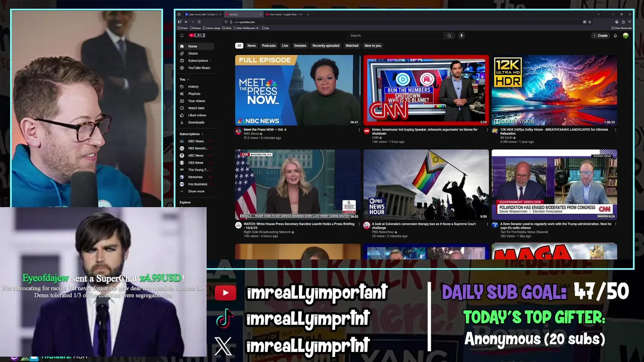The image size is (644, 362).
Task: Open ABC News subscription channel
Action: click(x=196, y=155)
